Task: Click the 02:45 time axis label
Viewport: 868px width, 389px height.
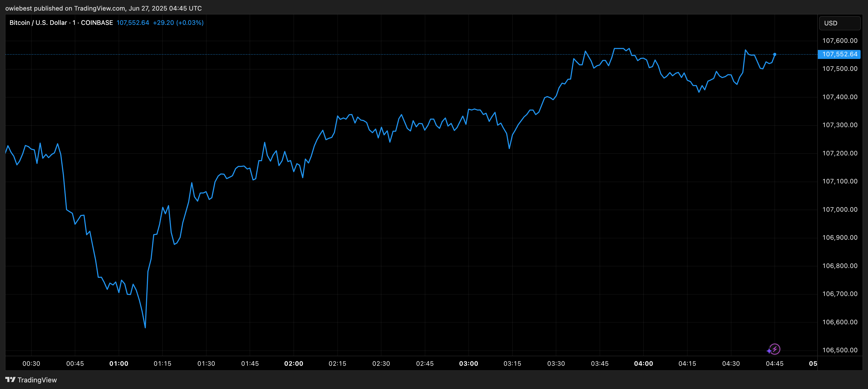Action: tap(425, 364)
